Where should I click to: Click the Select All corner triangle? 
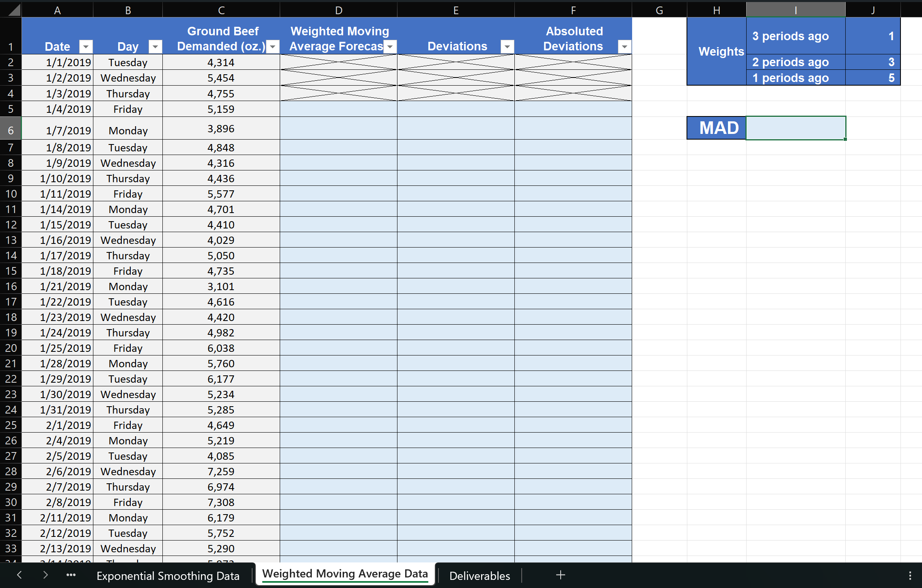pos(13,10)
